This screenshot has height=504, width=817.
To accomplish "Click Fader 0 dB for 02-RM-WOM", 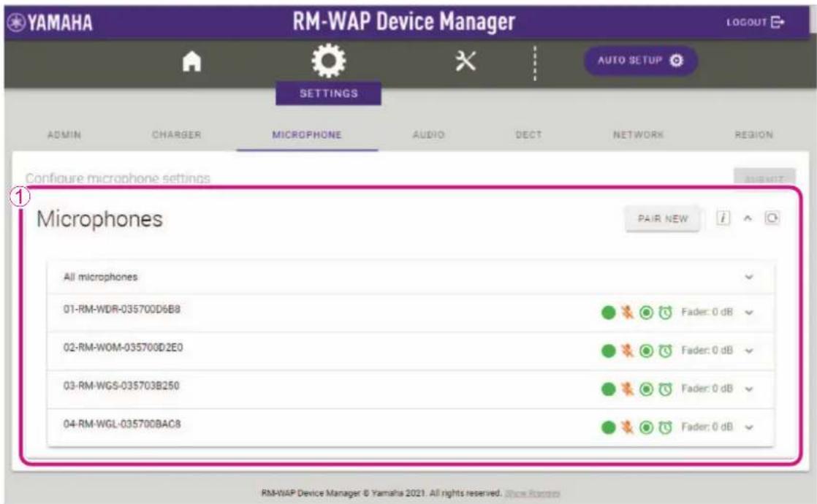I will pyautogui.click(x=707, y=350).
